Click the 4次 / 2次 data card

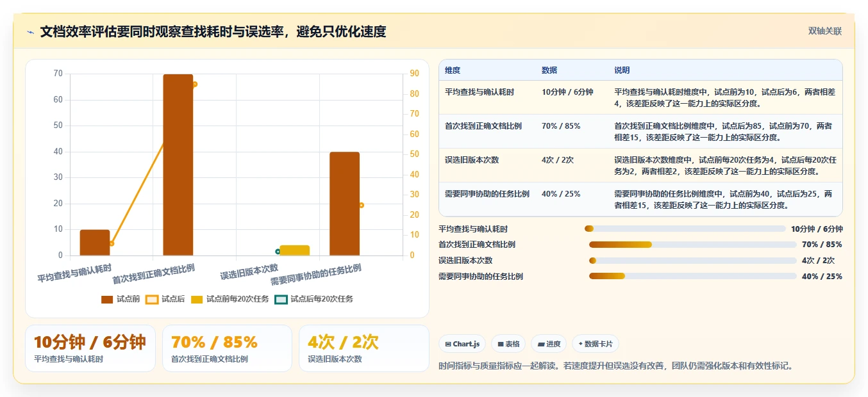tap(363, 348)
